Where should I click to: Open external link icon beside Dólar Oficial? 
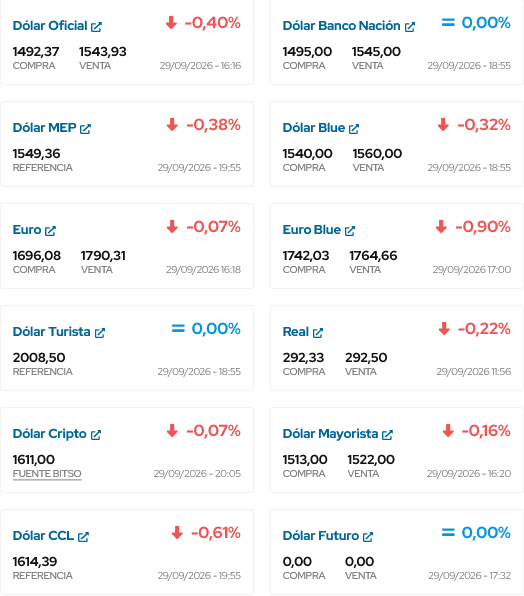click(x=96, y=27)
